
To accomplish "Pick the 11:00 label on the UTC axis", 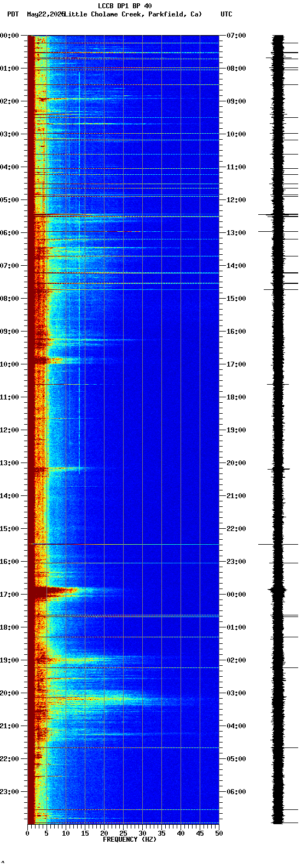I will click(236, 167).
